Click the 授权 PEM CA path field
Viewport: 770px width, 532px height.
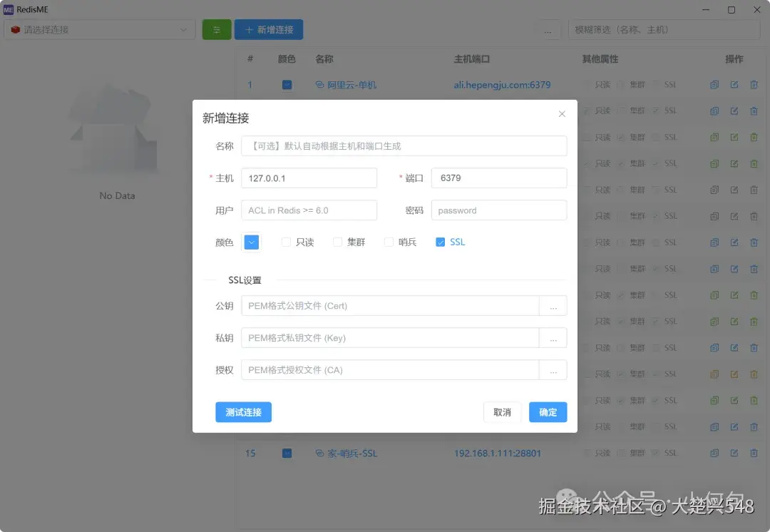click(x=390, y=370)
